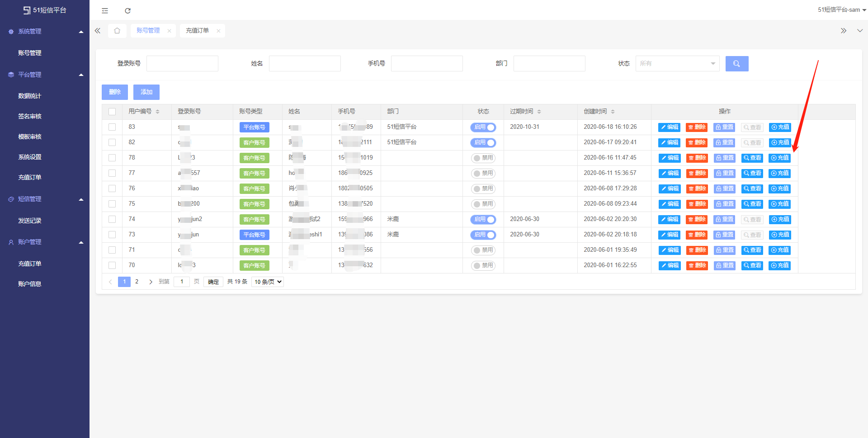Screen dimensions: 868x438
Task: Delete user 82 via 删除 button
Action: click(x=697, y=143)
